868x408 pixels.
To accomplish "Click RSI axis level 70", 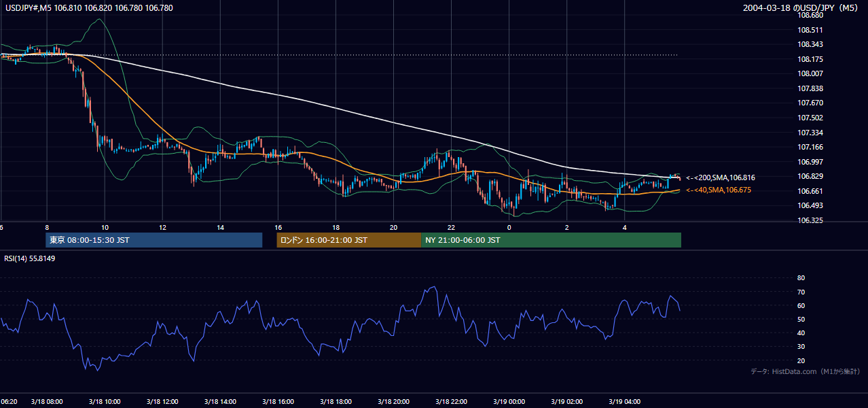I will pos(801,292).
